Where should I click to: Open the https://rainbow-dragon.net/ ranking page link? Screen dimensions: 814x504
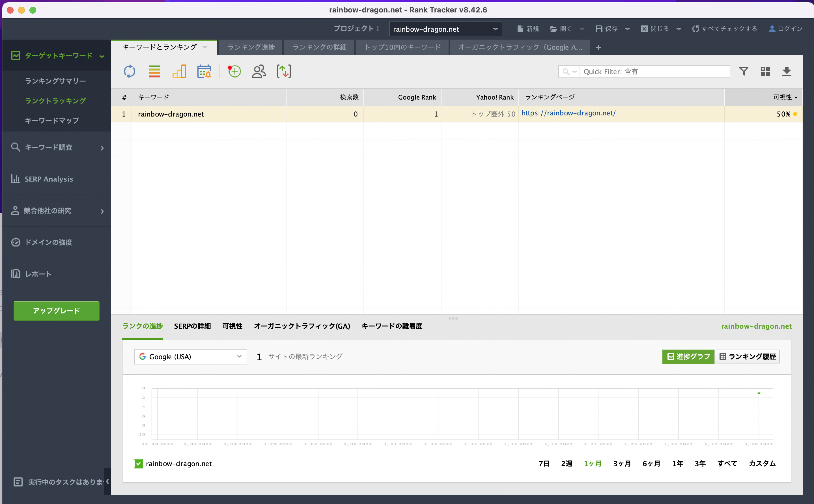tap(568, 113)
